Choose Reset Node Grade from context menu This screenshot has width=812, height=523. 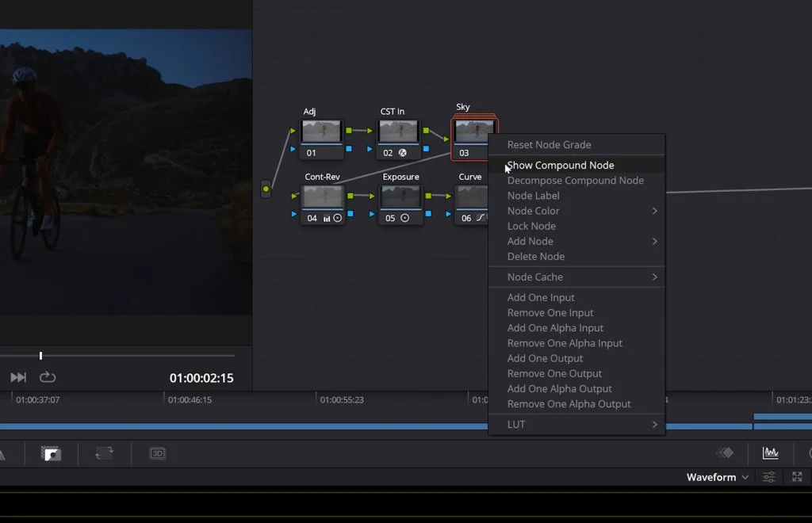click(549, 145)
